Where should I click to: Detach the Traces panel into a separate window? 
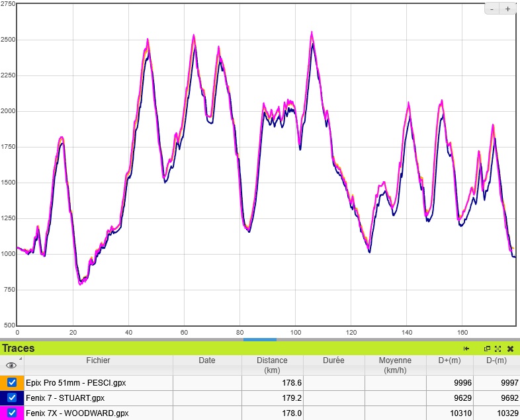488,349
